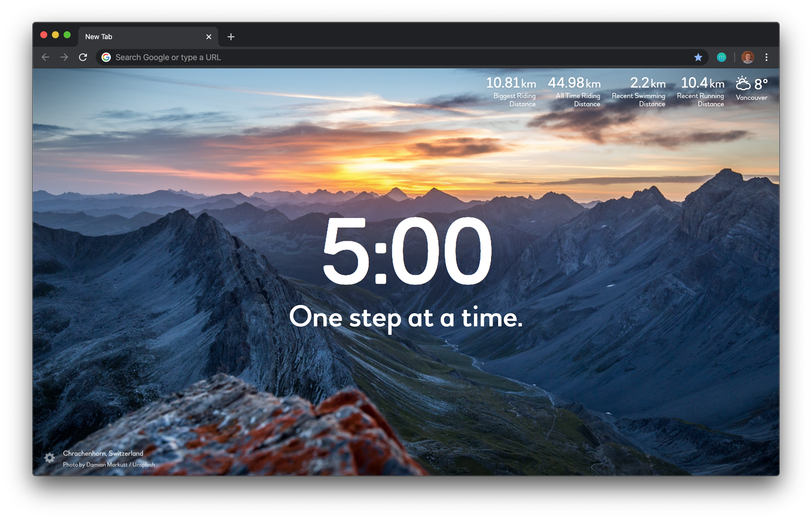Click the browser back arrow

tap(45, 58)
